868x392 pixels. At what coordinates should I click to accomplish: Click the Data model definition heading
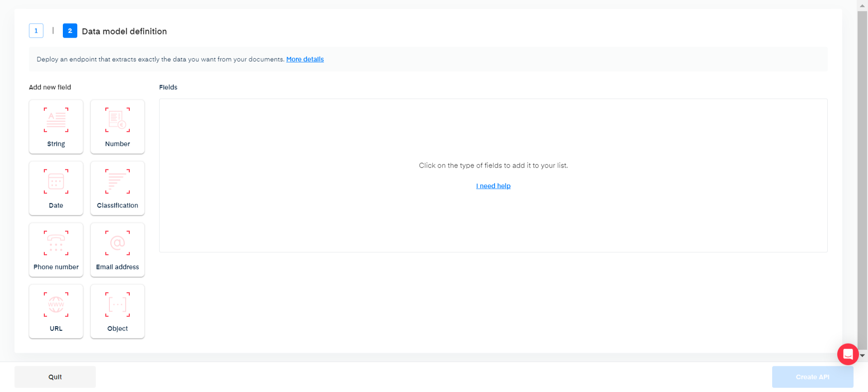pyautogui.click(x=124, y=31)
